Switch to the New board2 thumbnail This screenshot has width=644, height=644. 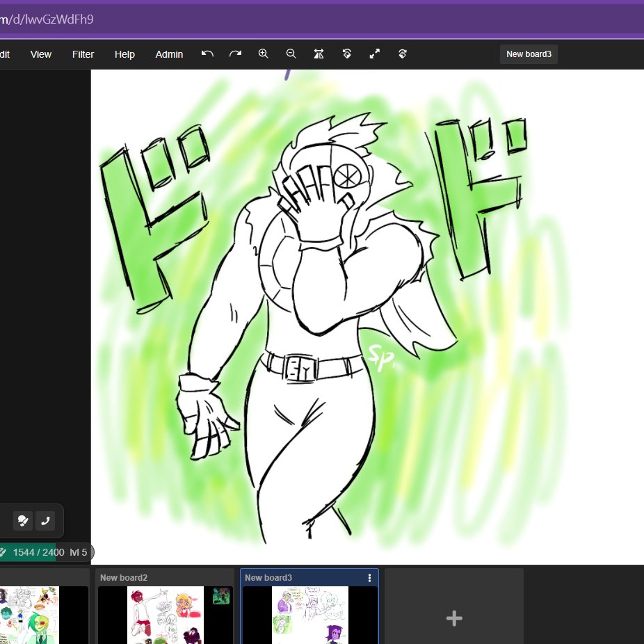point(165,615)
